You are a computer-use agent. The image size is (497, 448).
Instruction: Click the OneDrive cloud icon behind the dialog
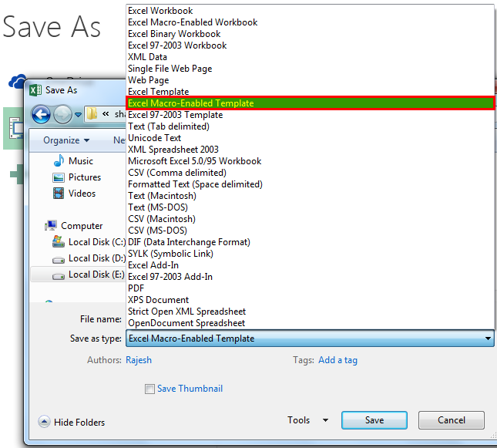tap(18, 81)
